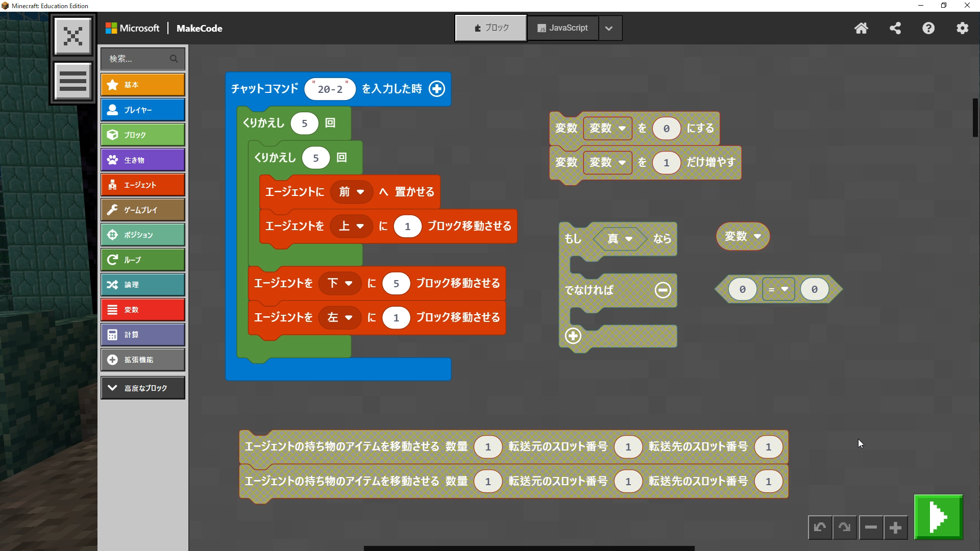Switch to the JavaScript editor tab
The width and height of the screenshot is (980, 551).
(x=562, y=28)
